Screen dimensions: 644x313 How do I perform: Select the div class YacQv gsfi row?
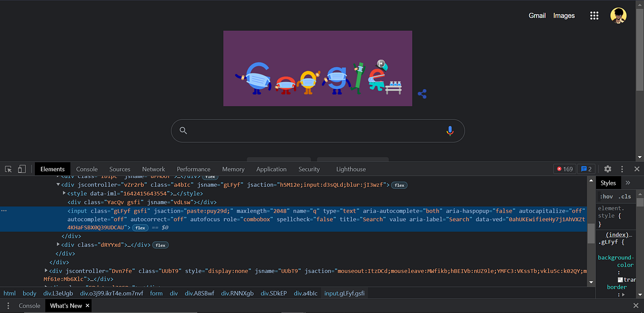142,202
